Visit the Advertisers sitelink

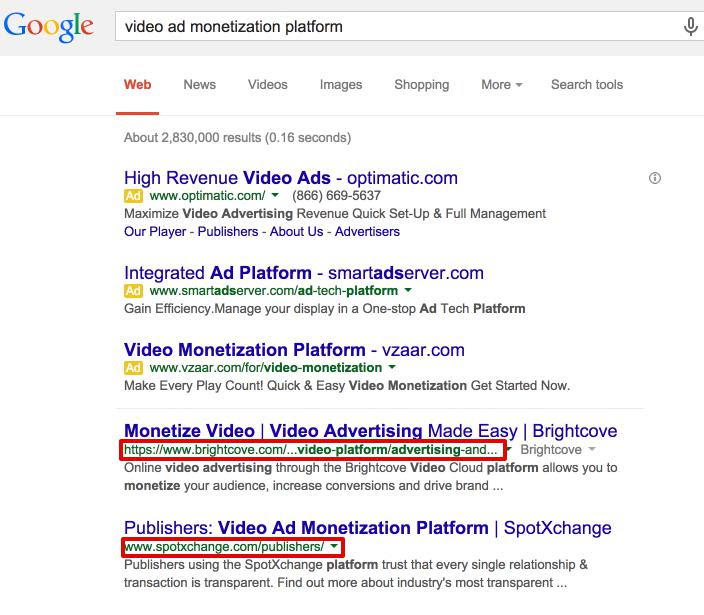(x=367, y=232)
